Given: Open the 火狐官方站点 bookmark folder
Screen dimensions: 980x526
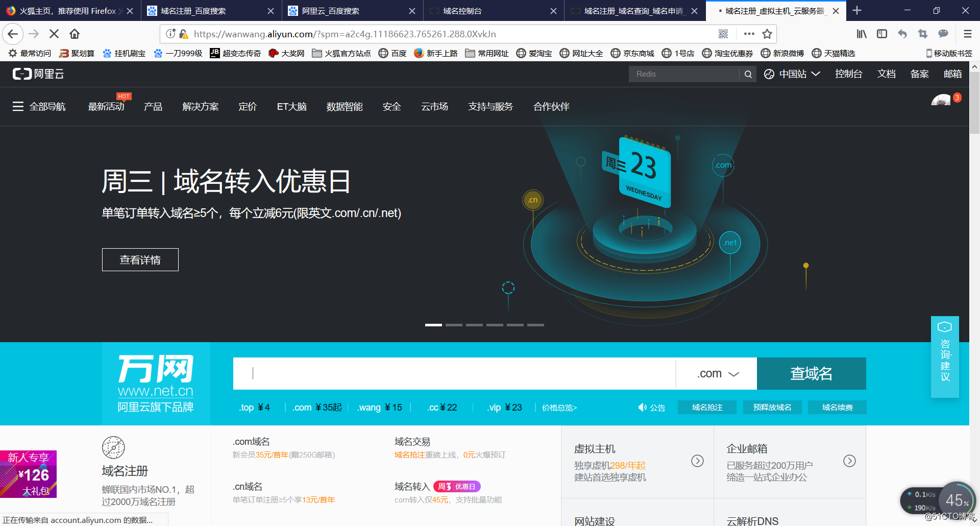Looking at the screenshot, I should 341,53.
